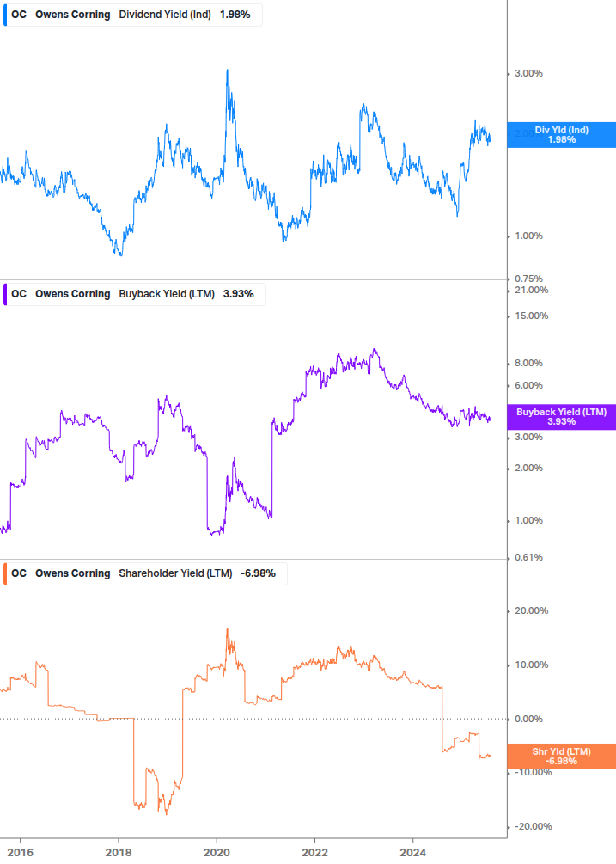Viewport: 616px width, 864px height.
Task: Click the 2.00% tick on buyback axis
Action: 528,469
